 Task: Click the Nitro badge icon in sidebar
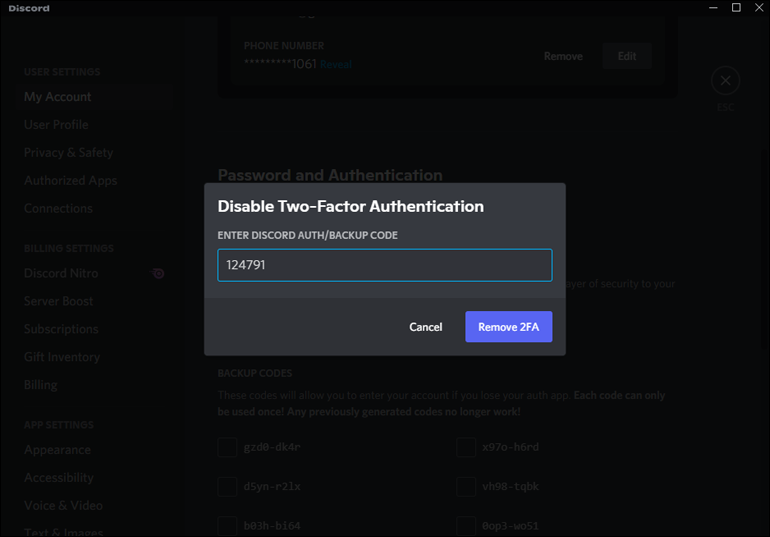tap(158, 273)
